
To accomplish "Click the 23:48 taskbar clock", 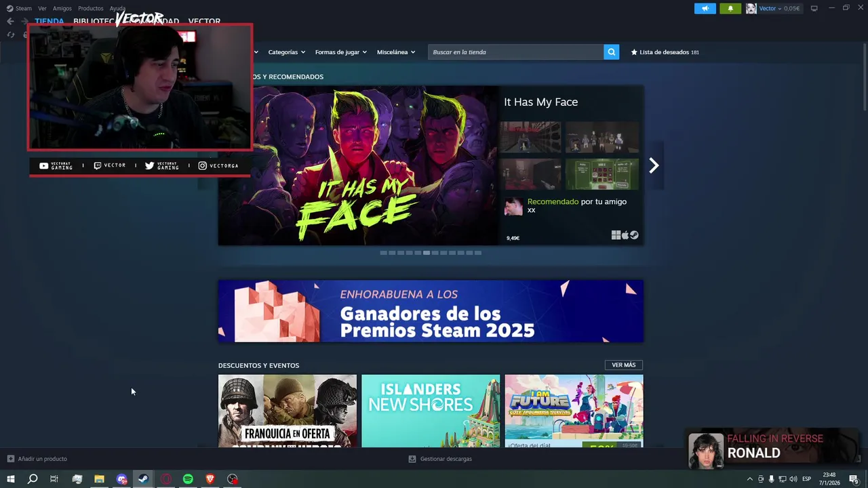I will point(829,479).
